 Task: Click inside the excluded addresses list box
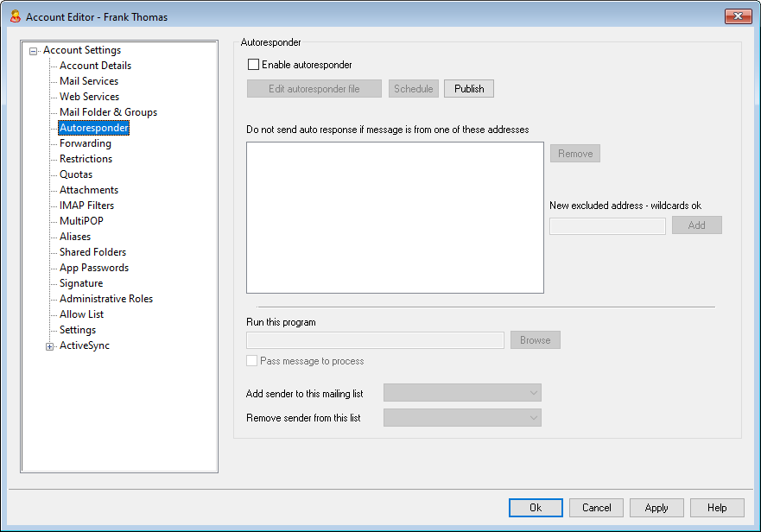click(395, 218)
